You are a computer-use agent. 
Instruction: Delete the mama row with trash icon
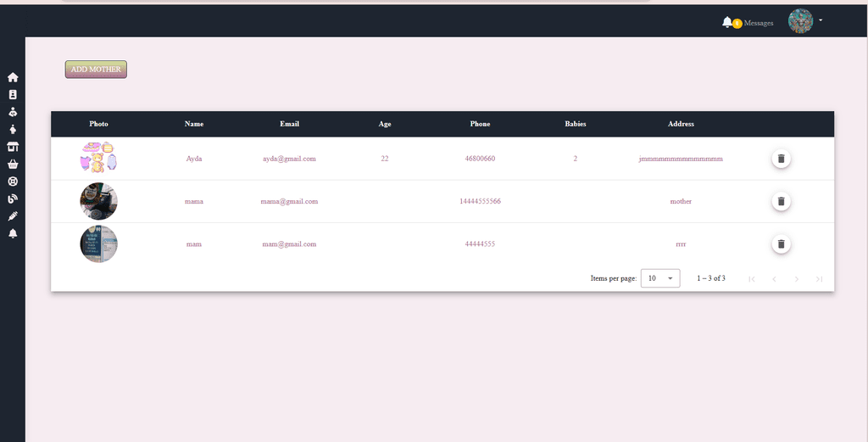(781, 201)
